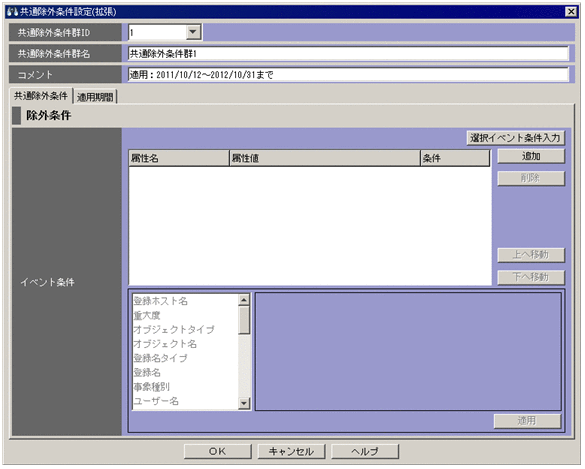585x469 pixels.
Task: Click the 条件 column header
Action: (x=455, y=158)
